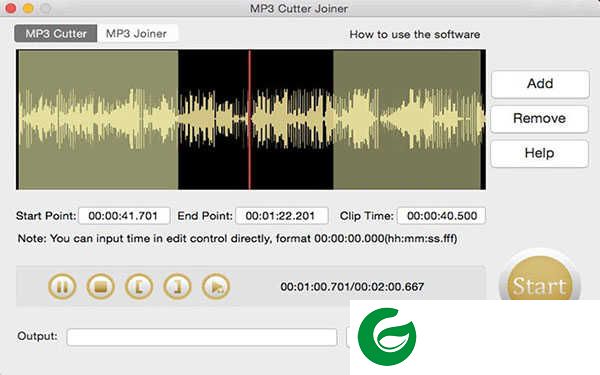Image resolution: width=600 pixels, height=375 pixels.
Task: Set the end point with the right bracket icon
Action: (177, 286)
